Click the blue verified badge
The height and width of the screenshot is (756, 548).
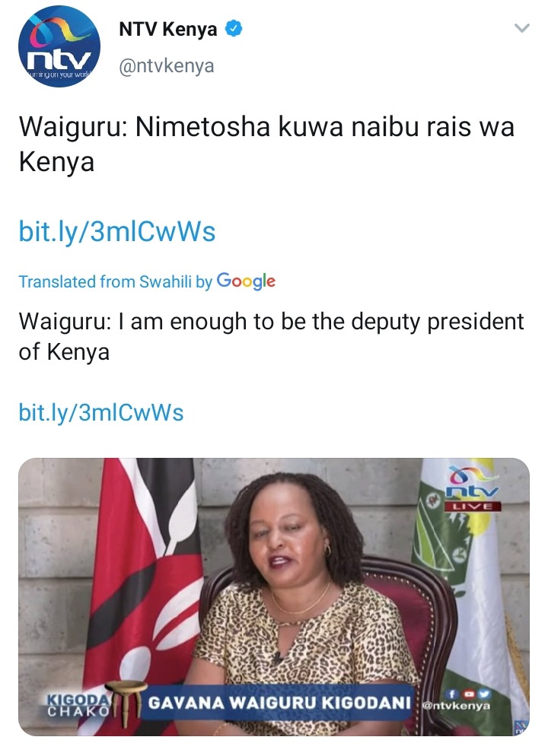click(234, 28)
